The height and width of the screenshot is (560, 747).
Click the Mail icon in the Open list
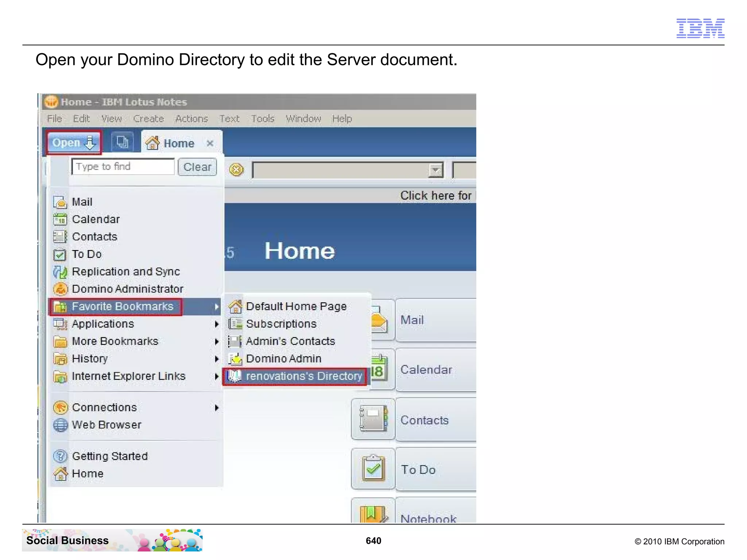60,202
